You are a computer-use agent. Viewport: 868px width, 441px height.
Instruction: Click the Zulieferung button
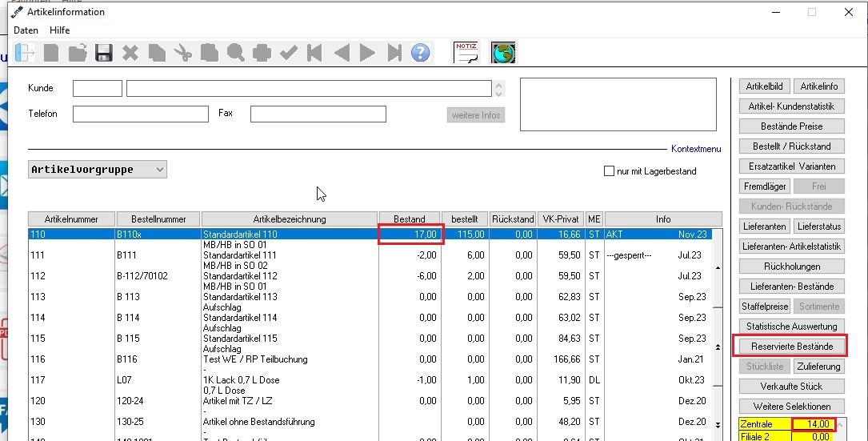tap(819, 367)
